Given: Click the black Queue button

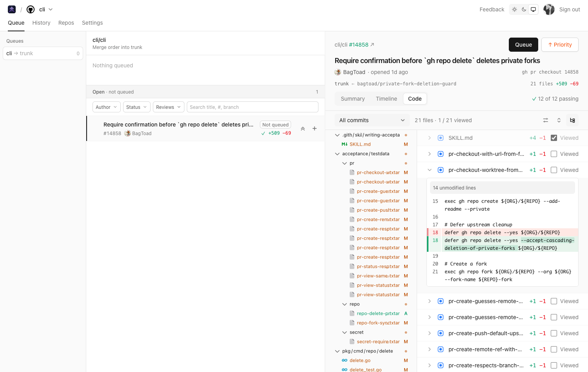Looking at the screenshot, I should pyautogui.click(x=523, y=45).
